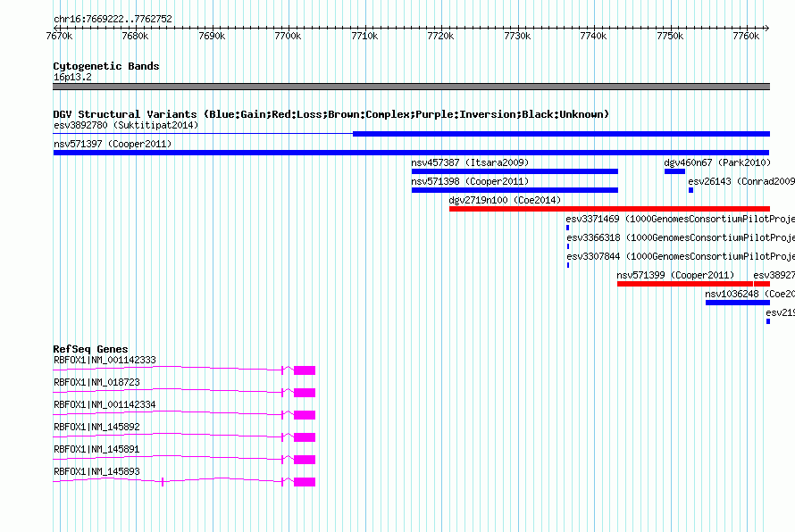Click the 7670k ruler label
The height and width of the screenshot is (532, 795).
coord(59,36)
